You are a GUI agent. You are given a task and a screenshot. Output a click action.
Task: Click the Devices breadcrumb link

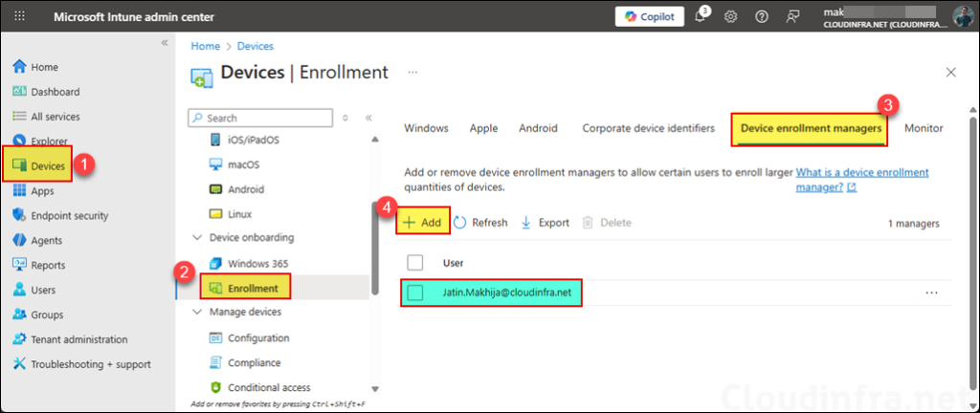[255, 46]
